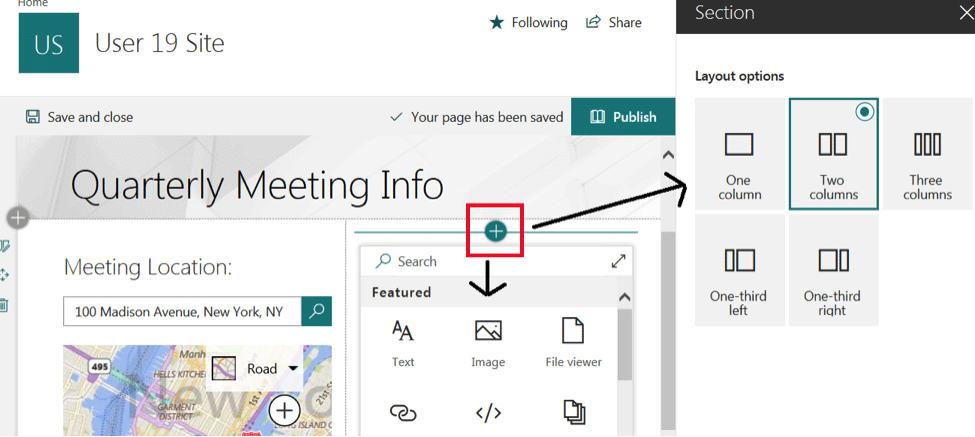This screenshot has height=437, width=975.
Task: Click the green plus add web part button
Action: click(x=496, y=232)
